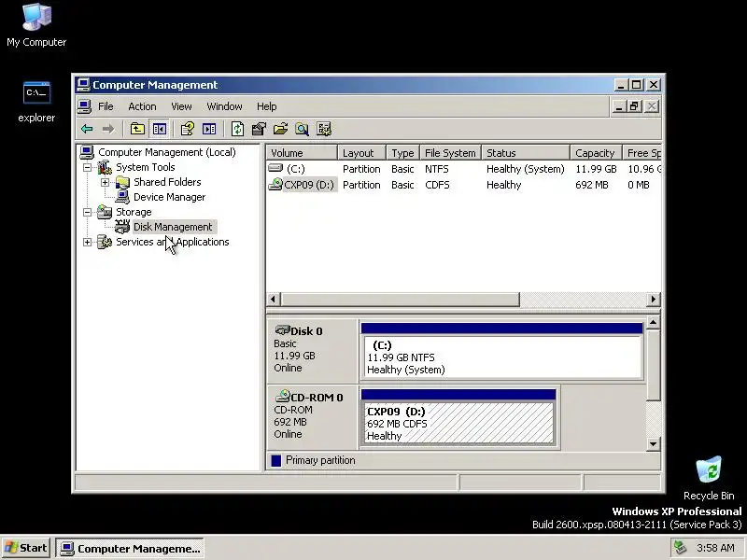Click the Settings toolbar icon after magnifier
747x560 pixels.
pos(324,129)
